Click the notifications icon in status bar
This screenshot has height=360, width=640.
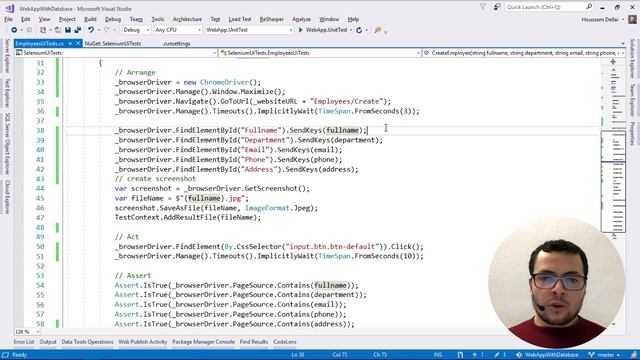(634, 355)
